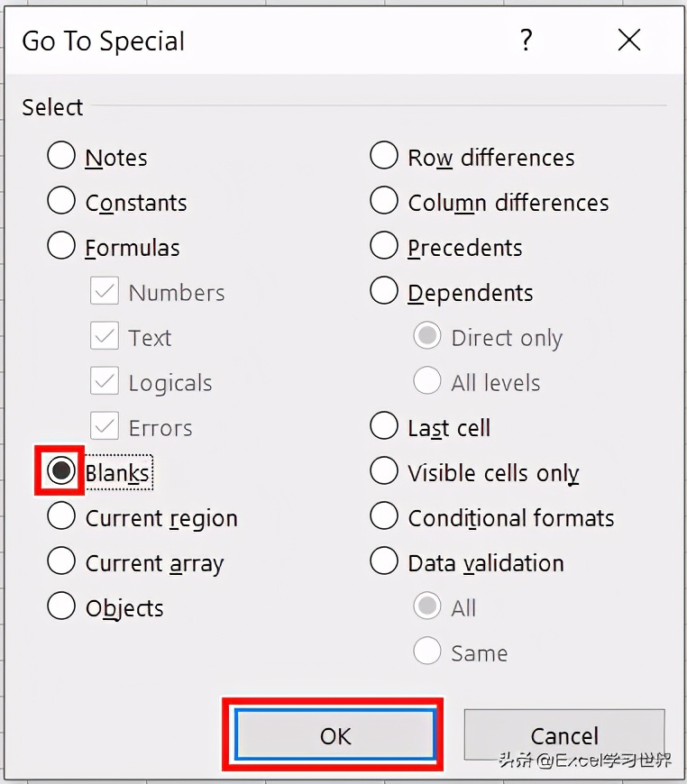687x784 pixels.
Task: Click the Help question mark icon
Action: (526, 41)
